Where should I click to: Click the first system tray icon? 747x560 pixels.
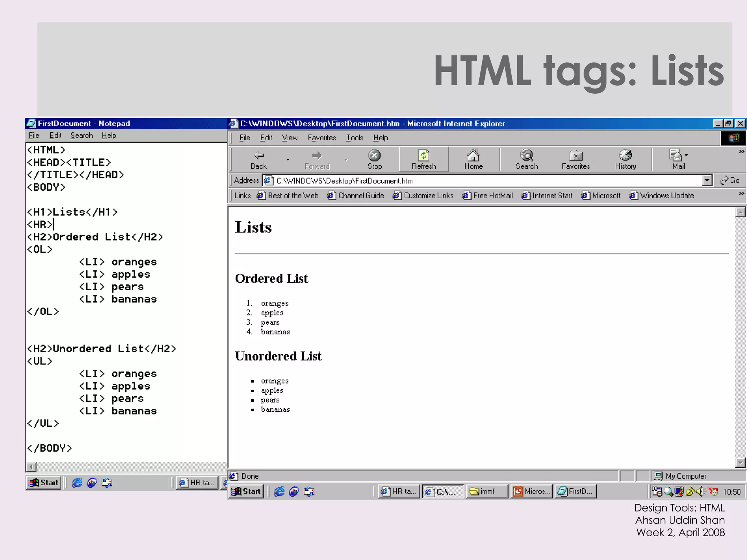point(657,492)
